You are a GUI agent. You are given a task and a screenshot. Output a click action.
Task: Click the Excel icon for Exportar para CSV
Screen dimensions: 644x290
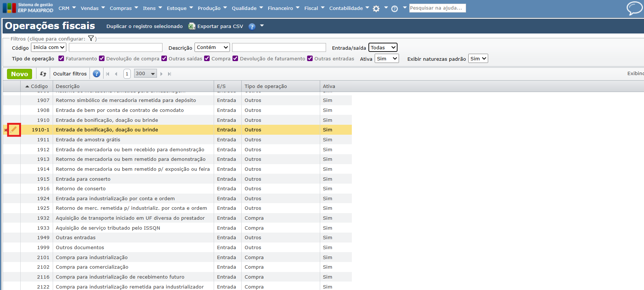pos(192,26)
